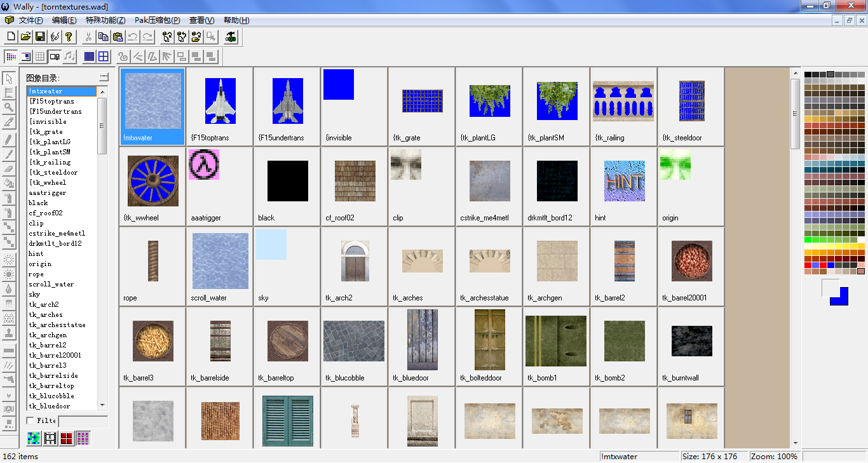The height and width of the screenshot is (463, 868).
Task: Select the magnifier zoom tool
Action: pos(9,107)
